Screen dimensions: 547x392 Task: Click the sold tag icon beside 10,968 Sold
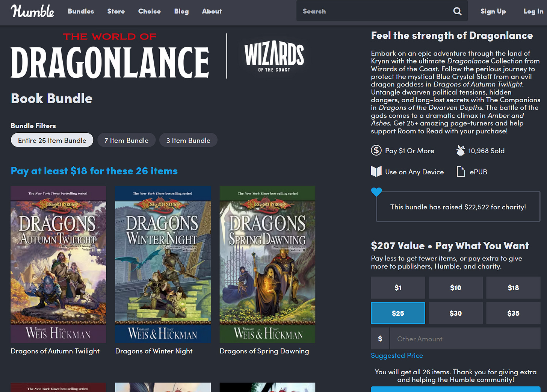[460, 150]
